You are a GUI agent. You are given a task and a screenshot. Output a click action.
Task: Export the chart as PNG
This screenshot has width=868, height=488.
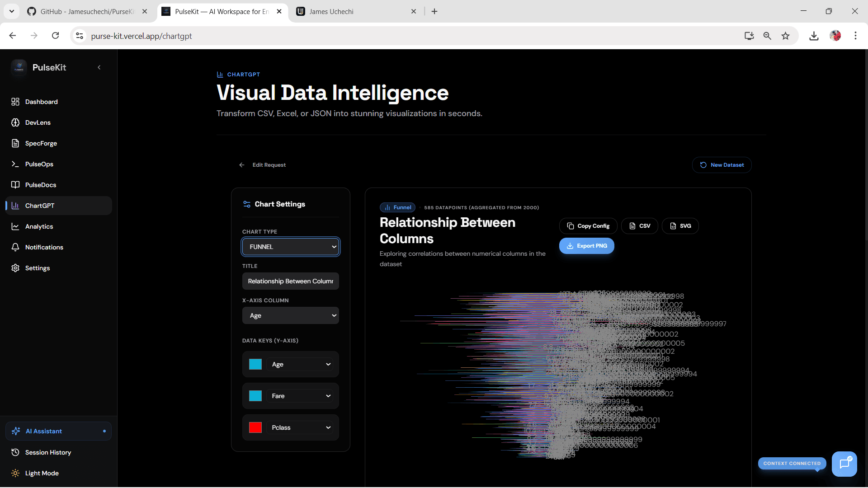(587, 246)
